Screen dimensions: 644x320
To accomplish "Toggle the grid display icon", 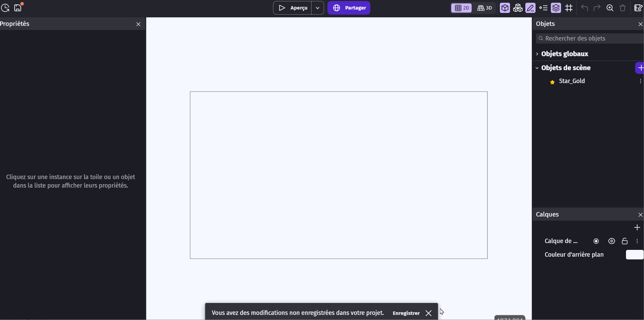I will [569, 8].
